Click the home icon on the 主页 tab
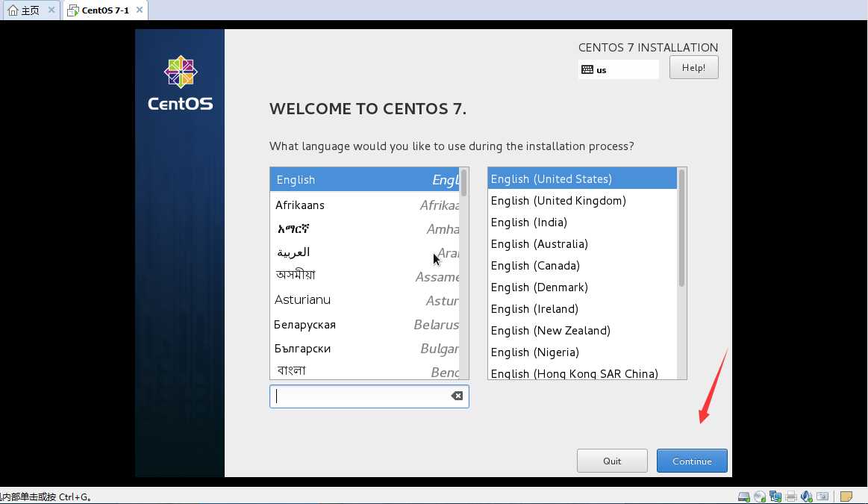The width and height of the screenshot is (868, 504). pyautogui.click(x=13, y=10)
